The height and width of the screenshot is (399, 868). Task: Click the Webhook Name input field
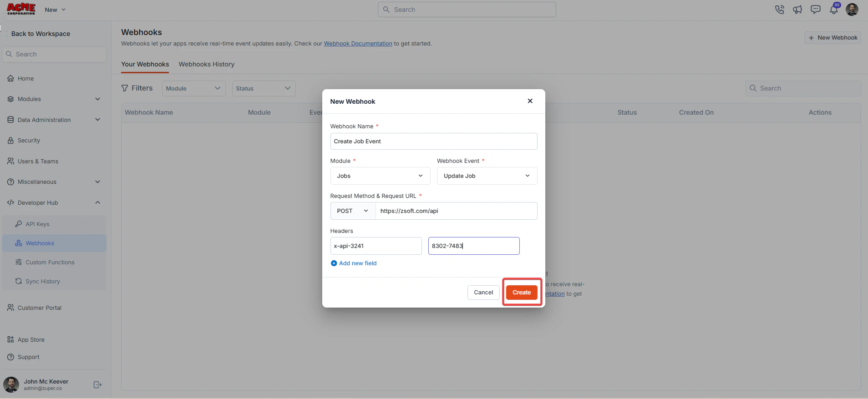(x=434, y=141)
